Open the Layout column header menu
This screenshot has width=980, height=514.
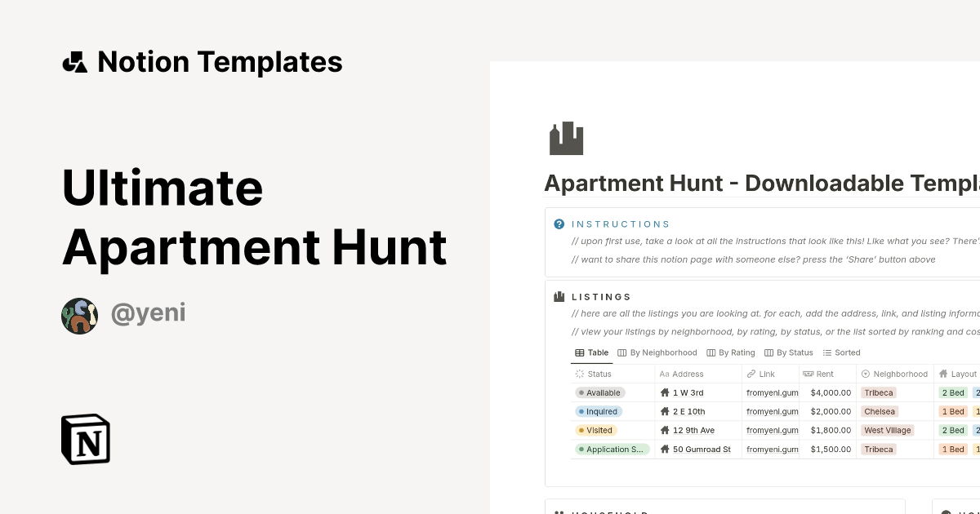[958, 374]
